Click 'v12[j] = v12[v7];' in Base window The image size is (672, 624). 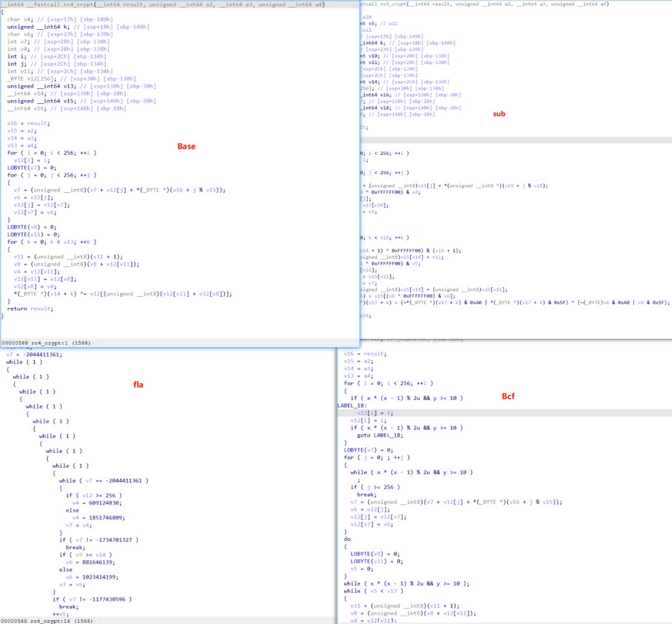(42, 205)
